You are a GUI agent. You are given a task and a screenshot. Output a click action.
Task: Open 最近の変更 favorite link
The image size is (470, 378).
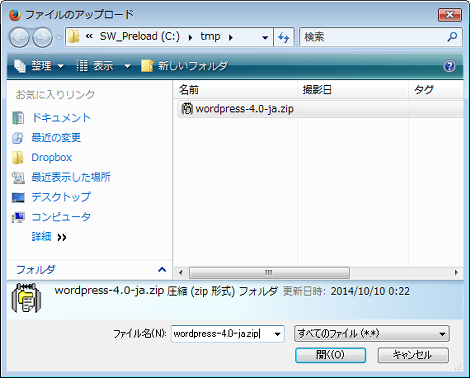coord(56,137)
